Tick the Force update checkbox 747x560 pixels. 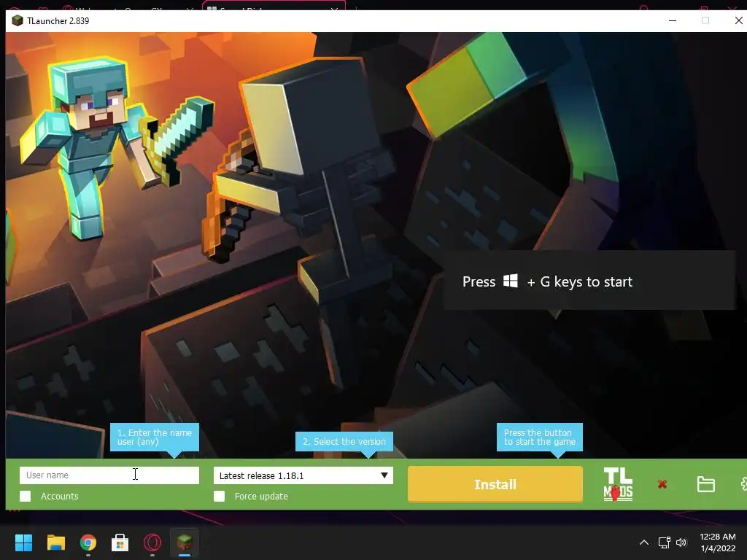(x=219, y=496)
